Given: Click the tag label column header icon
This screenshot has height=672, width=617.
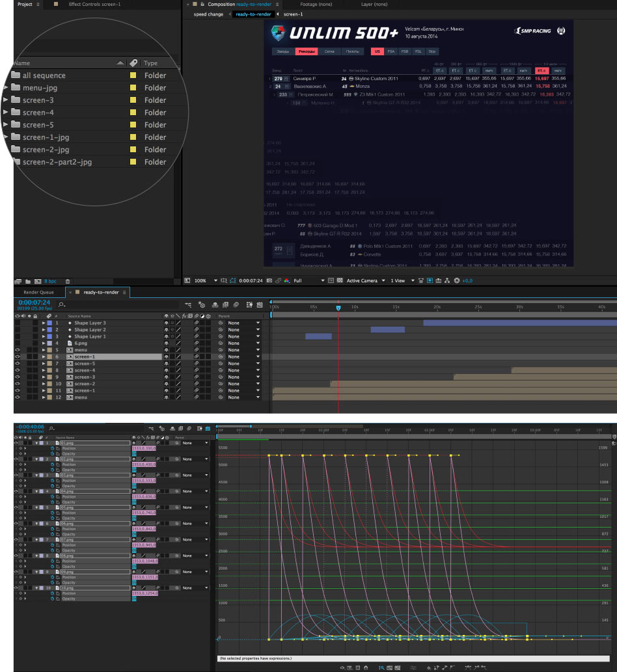Looking at the screenshot, I should tap(133, 63).
